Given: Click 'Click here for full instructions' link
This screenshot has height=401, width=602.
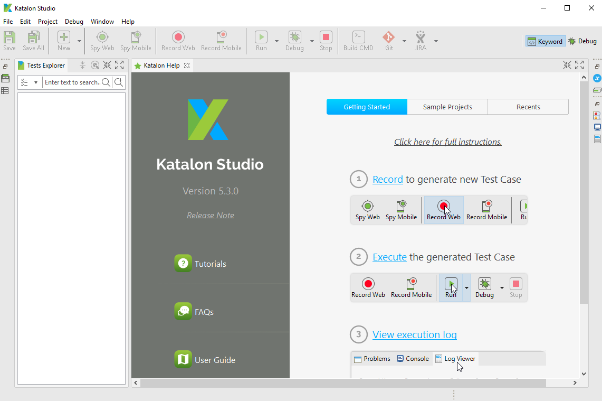Looking at the screenshot, I should 448,142.
